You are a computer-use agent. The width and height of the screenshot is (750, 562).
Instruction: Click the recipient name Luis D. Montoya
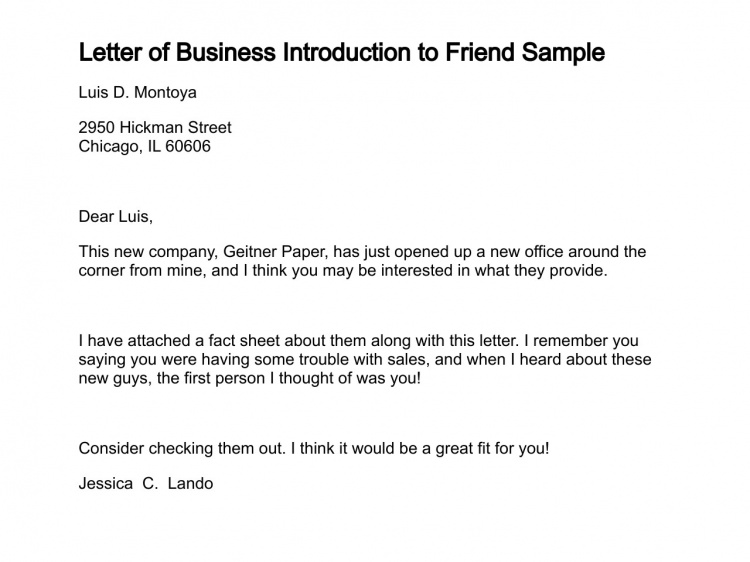click(137, 92)
